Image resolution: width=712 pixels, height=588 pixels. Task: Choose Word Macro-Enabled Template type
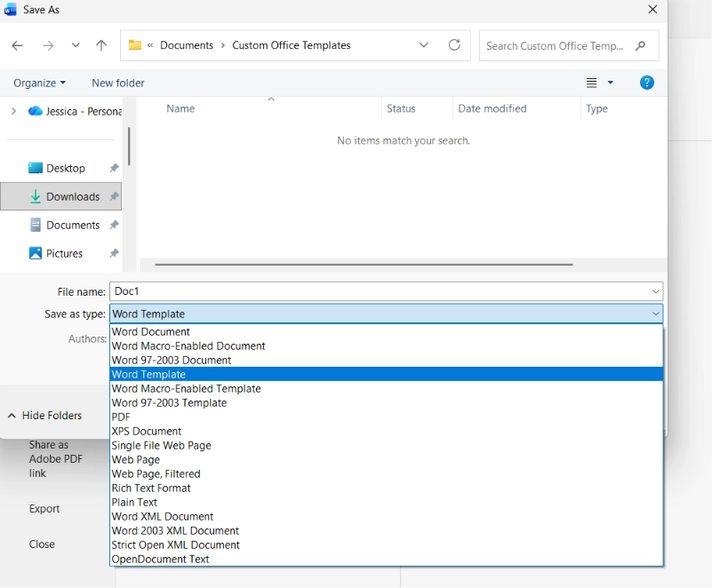point(387,388)
